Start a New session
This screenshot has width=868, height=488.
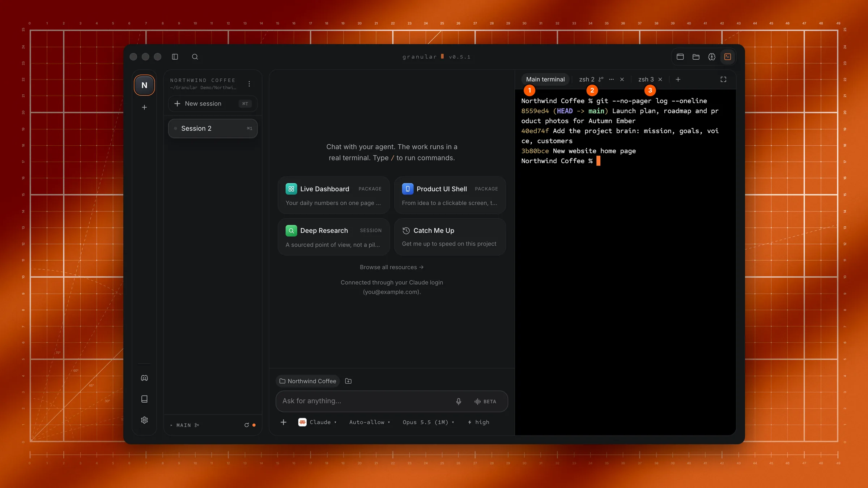click(213, 104)
